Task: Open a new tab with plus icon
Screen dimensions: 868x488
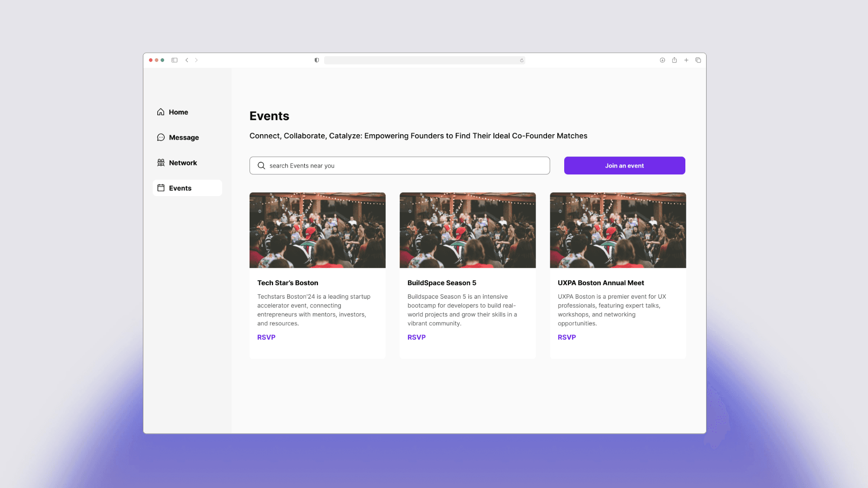Action: [686, 60]
